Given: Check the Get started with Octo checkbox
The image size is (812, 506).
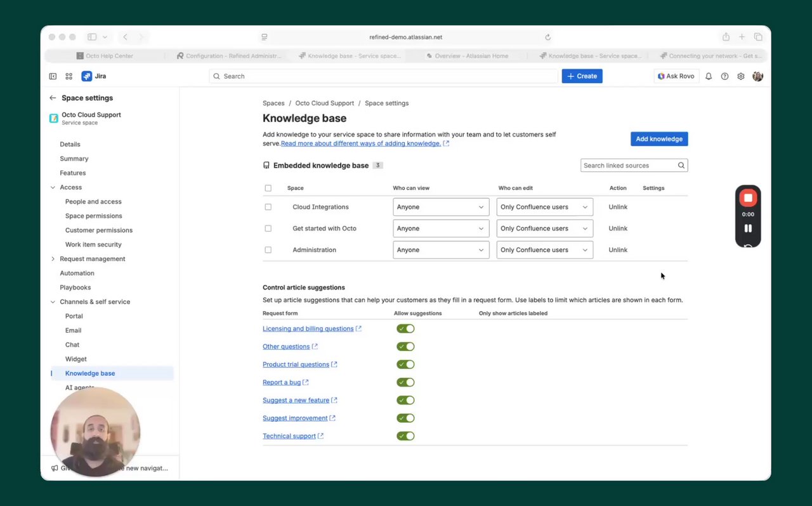Looking at the screenshot, I should 268,229.
